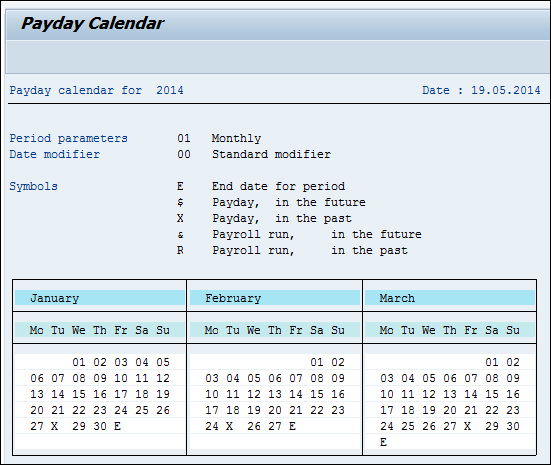Viewport: 551px width, 465px height.
Task: Select 'Payday, in the past' legend entry
Action: [x=282, y=218]
